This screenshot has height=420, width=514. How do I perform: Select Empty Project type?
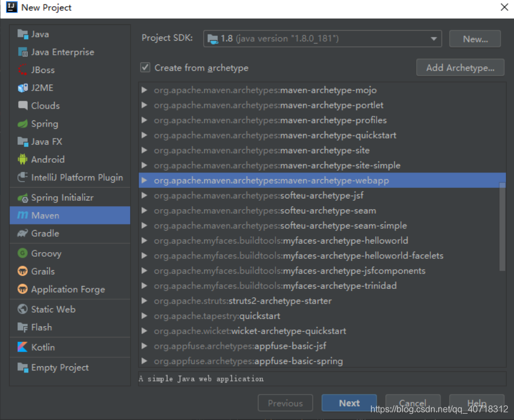tap(70, 367)
